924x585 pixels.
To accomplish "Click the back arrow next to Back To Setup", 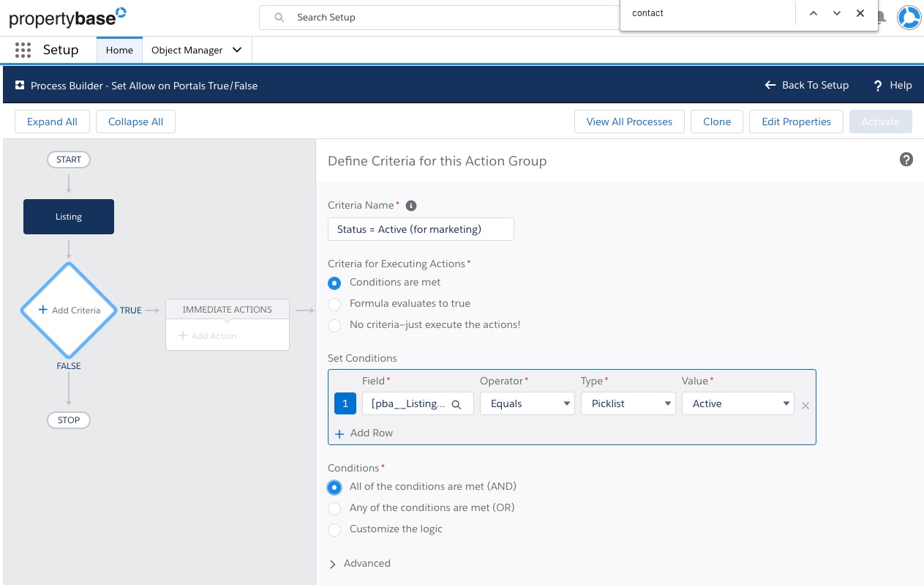I will click(x=770, y=85).
